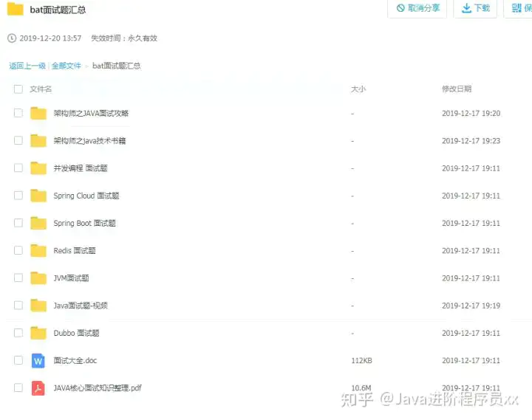Click the 下载 download button
Viewport: 532px width, 420px height.
[x=475, y=8]
